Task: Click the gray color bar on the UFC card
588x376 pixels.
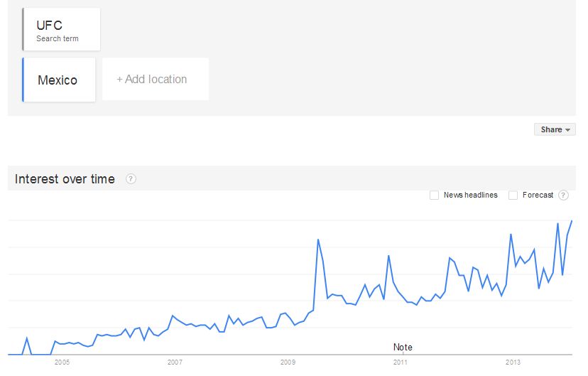Action: pyautogui.click(x=23, y=30)
